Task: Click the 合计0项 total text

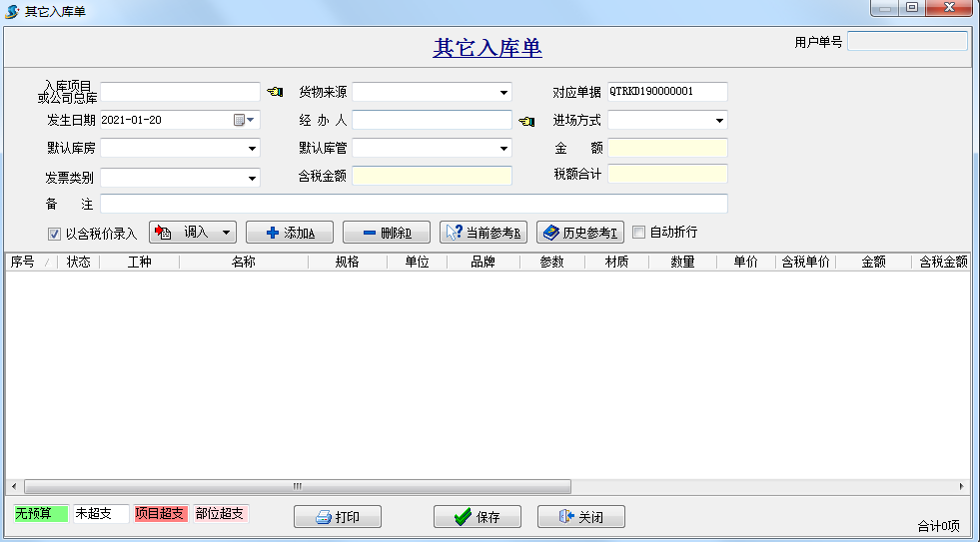Action: click(x=939, y=526)
